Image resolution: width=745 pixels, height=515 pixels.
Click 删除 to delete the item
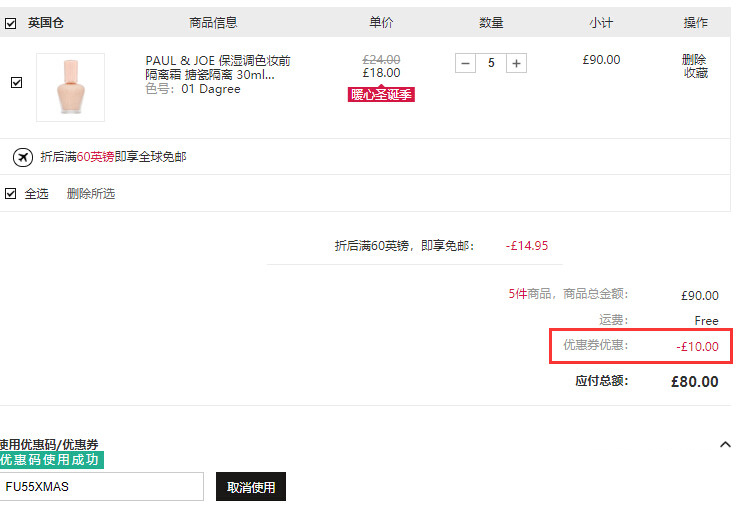694,60
